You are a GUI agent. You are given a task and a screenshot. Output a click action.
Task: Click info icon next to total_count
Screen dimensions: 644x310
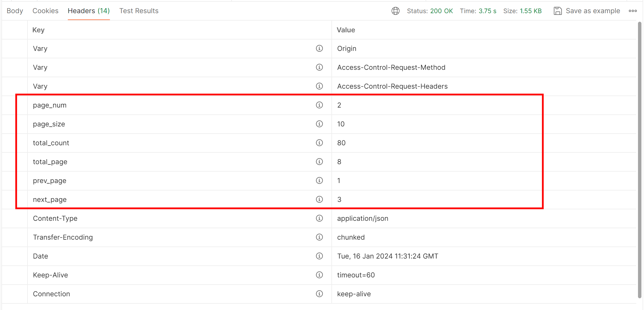[319, 143]
